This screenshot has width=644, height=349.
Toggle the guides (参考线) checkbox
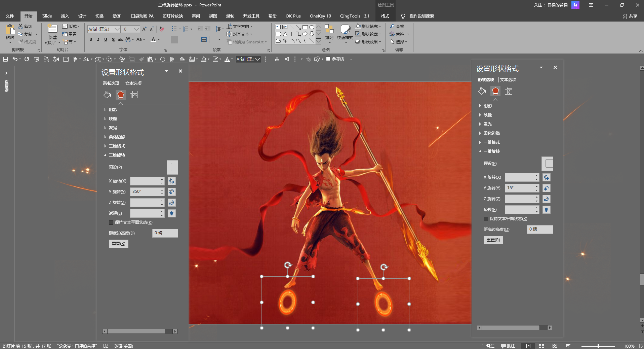[x=328, y=59]
